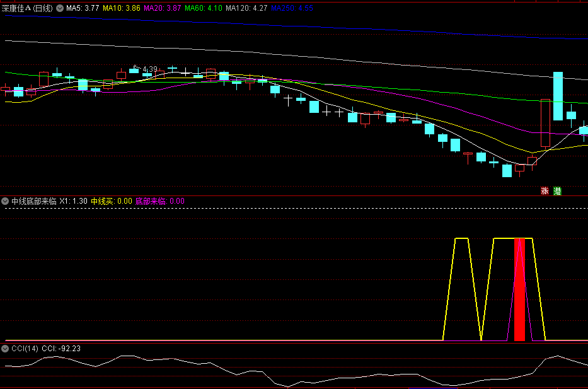Viewport: 588px width, 389px height.
Task: Open the CCI(14) indicator dropdown arrow
Action: point(5,349)
